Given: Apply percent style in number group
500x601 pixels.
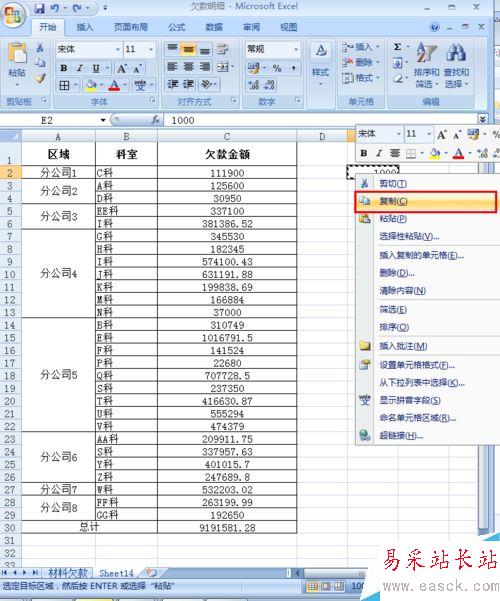Looking at the screenshot, I should coord(277,68).
